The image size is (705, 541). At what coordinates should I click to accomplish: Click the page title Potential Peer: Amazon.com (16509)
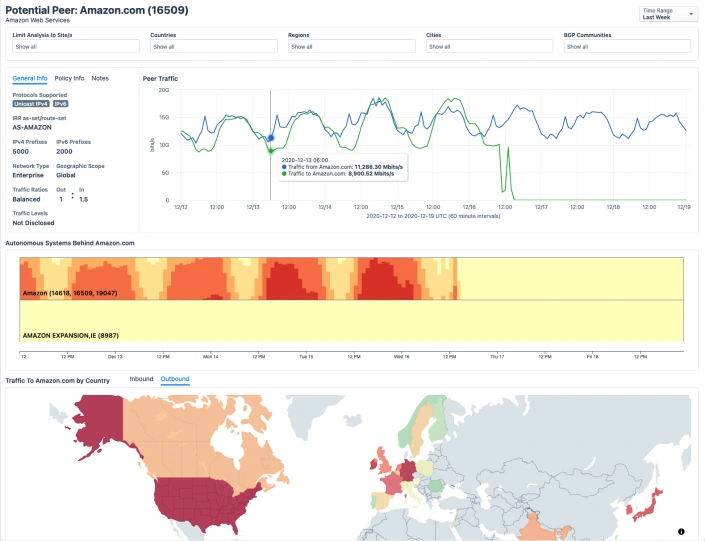(x=97, y=10)
